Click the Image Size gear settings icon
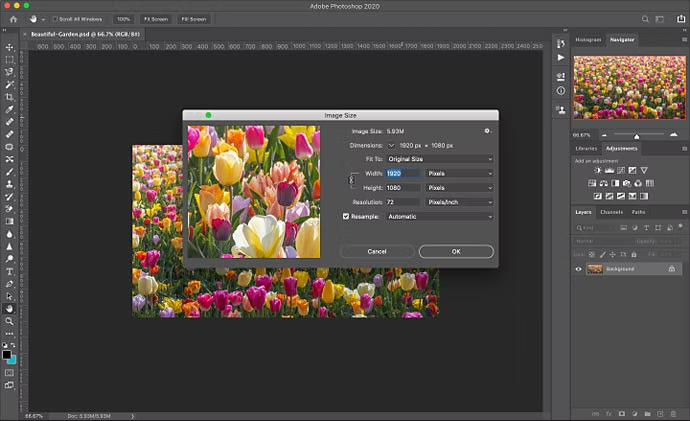The width and height of the screenshot is (690, 421). tap(487, 130)
